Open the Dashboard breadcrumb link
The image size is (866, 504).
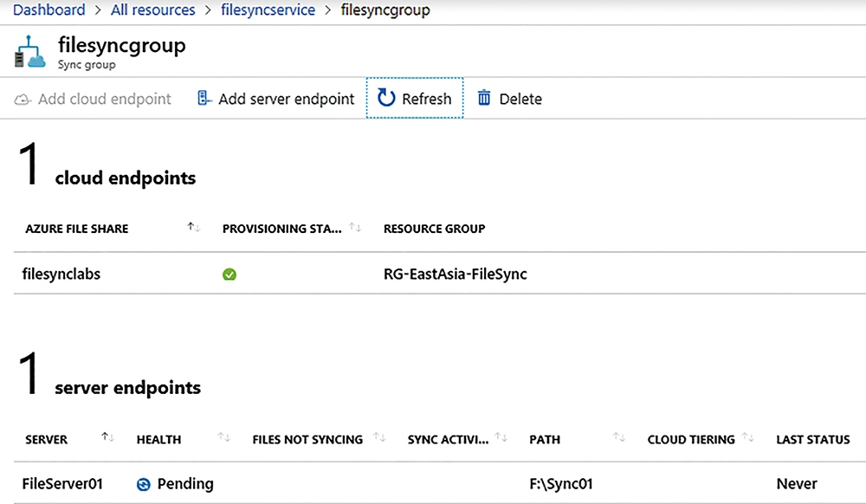(x=49, y=10)
